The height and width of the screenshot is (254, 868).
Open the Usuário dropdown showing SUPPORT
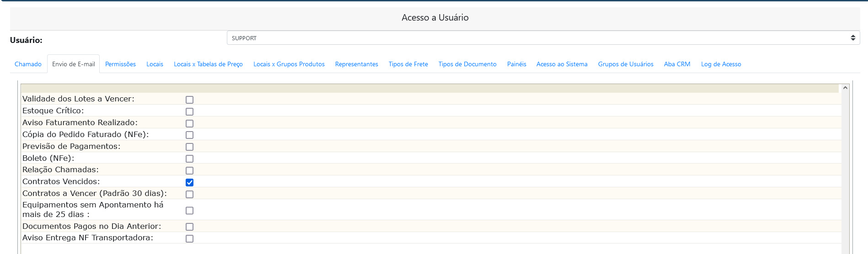(x=543, y=38)
